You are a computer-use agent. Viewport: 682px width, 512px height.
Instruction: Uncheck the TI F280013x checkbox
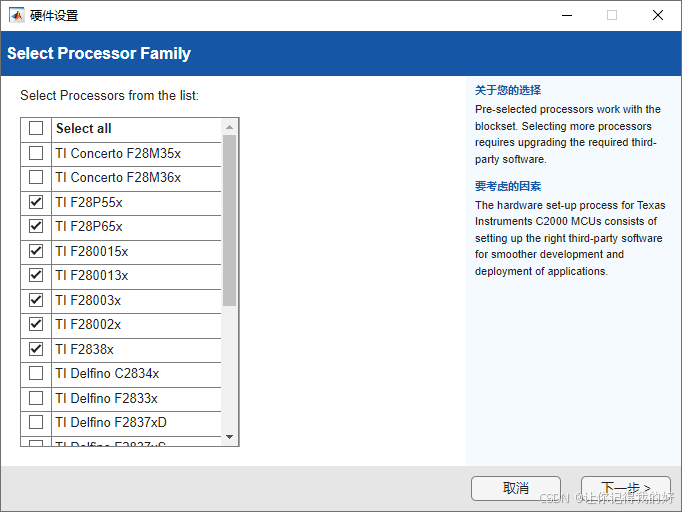[36, 275]
